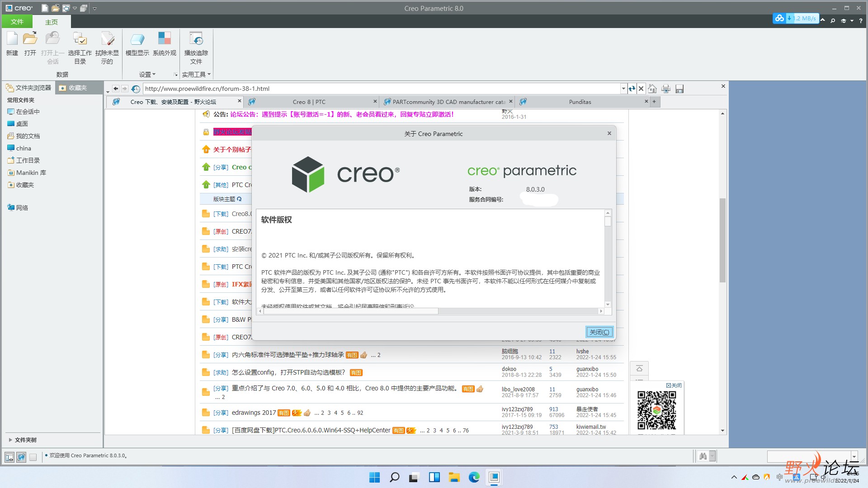The width and height of the screenshot is (868, 488).
Task: Switch to Creo 8 | PTC browser tab
Action: coord(309,102)
